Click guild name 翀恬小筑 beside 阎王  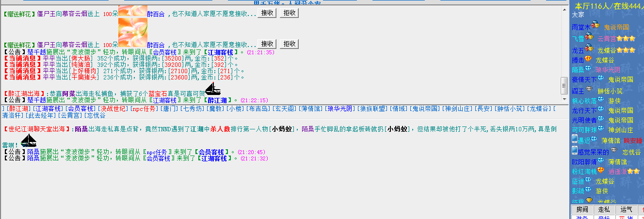(610, 91)
